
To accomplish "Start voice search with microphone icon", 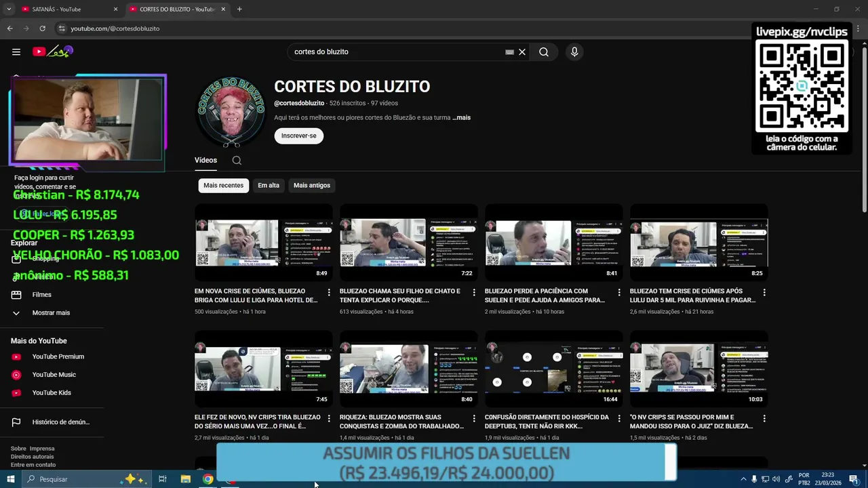I will tap(574, 52).
